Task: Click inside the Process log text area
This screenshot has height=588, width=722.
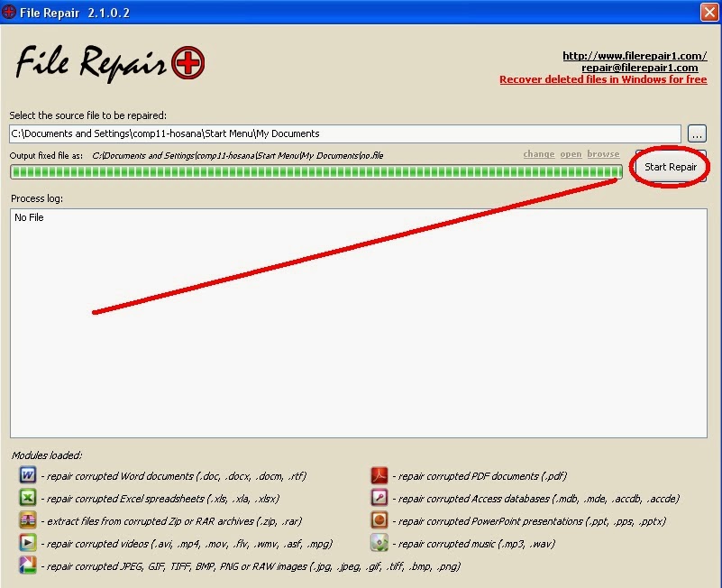Action: click(x=359, y=324)
